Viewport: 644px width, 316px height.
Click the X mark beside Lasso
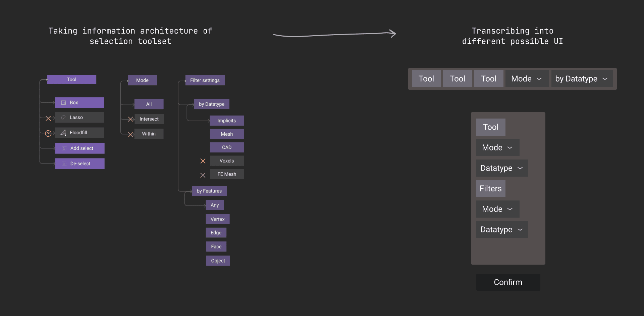tap(48, 118)
